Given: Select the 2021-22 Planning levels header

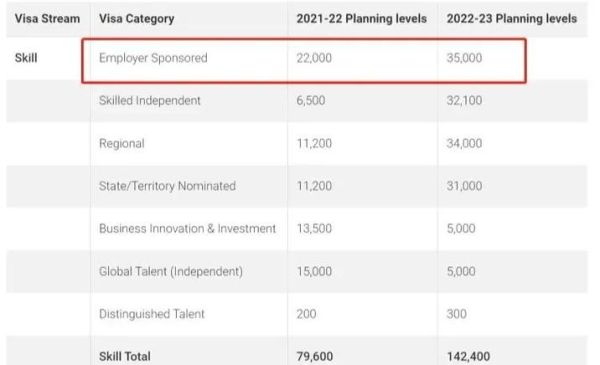Looking at the screenshot, I should point(362,18).
